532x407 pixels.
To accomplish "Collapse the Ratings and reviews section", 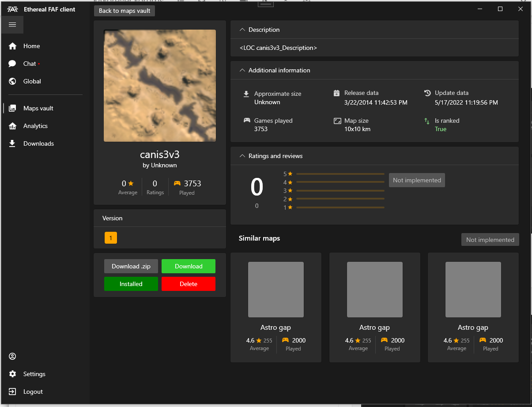I will (x=241, y=156).
